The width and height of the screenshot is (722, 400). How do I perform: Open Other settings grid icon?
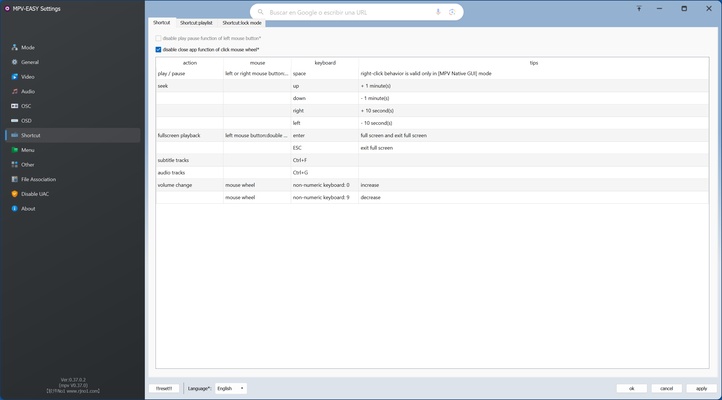tap(14, 165)
